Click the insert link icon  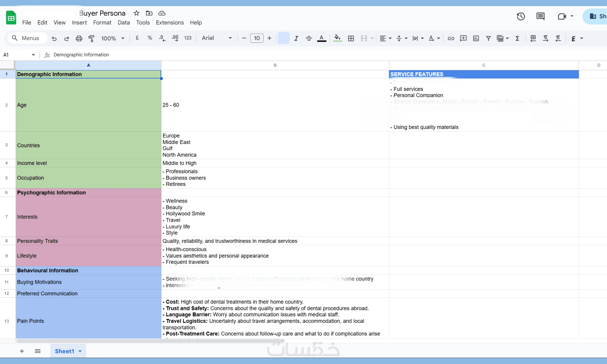click(x=451, y=38)
